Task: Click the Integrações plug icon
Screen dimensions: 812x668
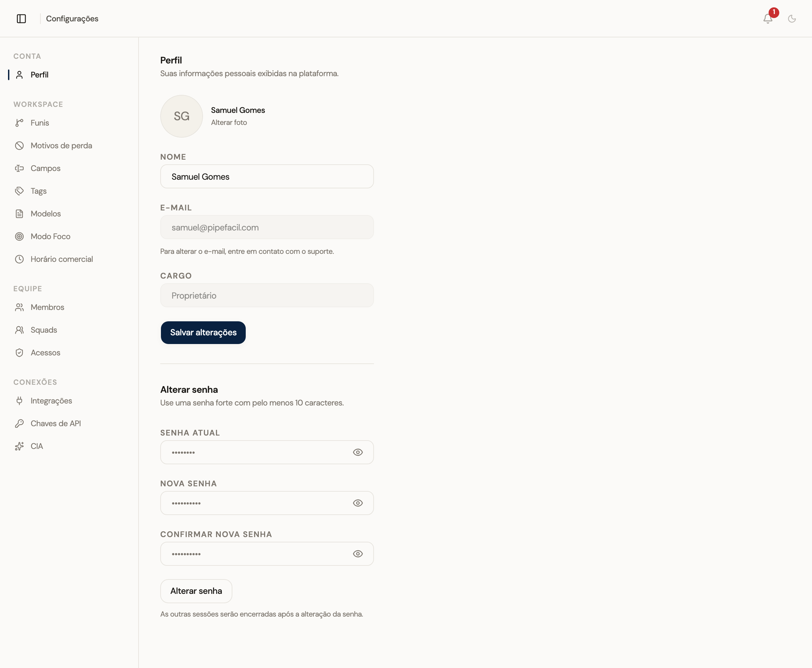Action: [x=19, y=400]
